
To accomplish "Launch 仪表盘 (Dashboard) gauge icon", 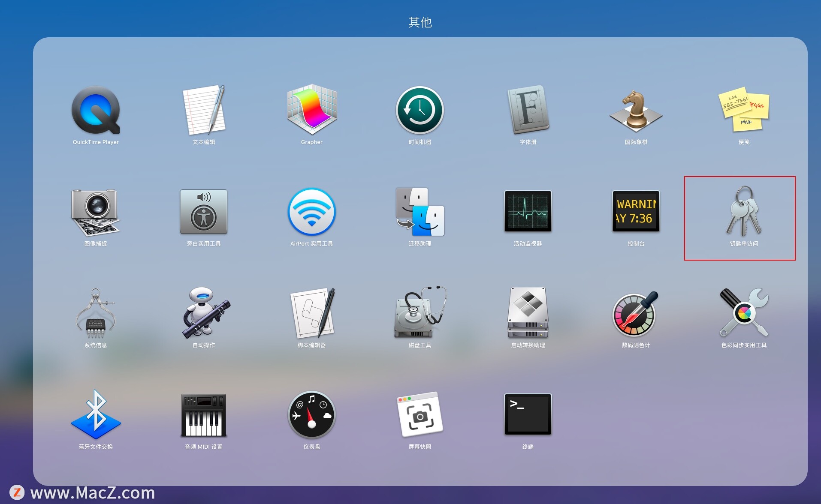I will click(312, 415).
